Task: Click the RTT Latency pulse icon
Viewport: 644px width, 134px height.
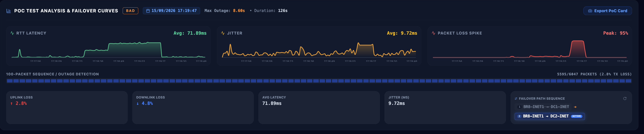Action: (x=12, y=33)
